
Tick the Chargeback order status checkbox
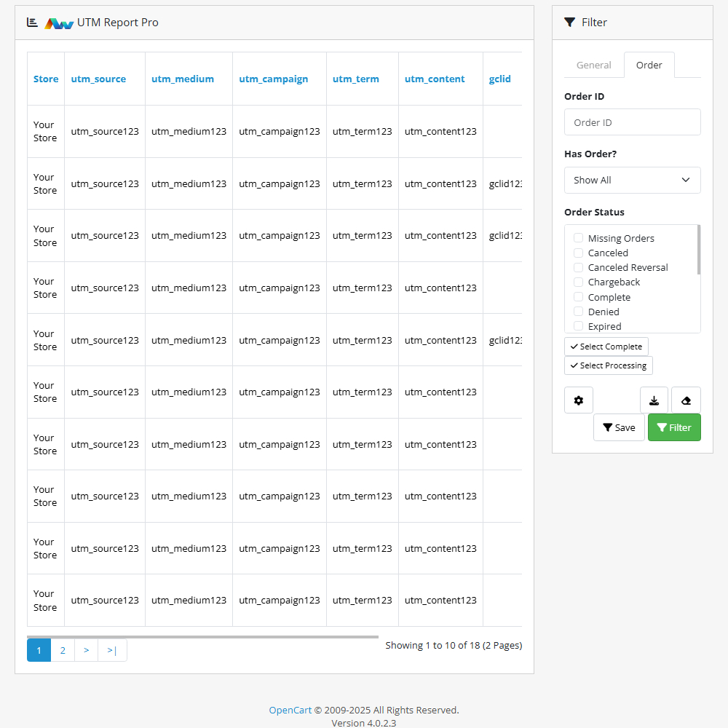coord(578,282)
